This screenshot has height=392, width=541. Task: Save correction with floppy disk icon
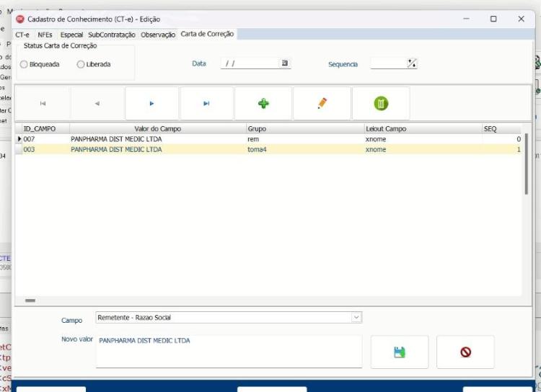400,352
